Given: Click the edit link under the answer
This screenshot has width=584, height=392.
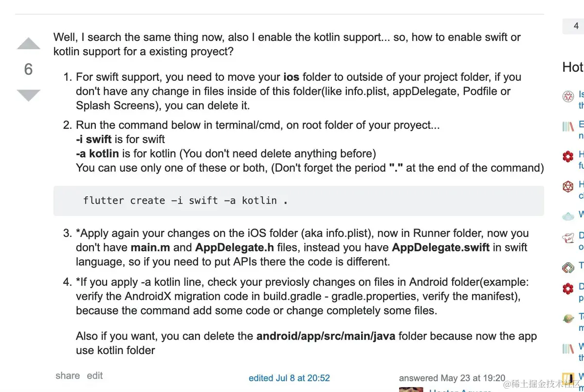Looking at the screenshot, I should coord(95,375).
